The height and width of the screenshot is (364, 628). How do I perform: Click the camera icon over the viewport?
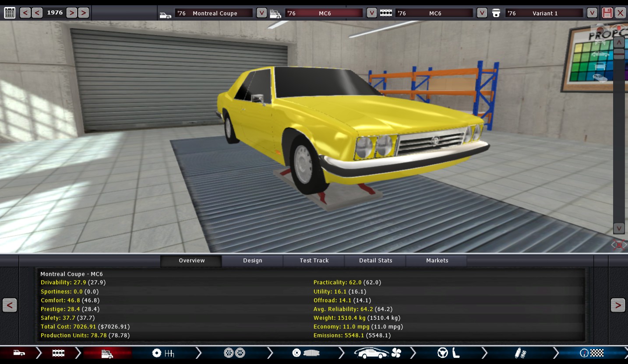tap(600, 30)
